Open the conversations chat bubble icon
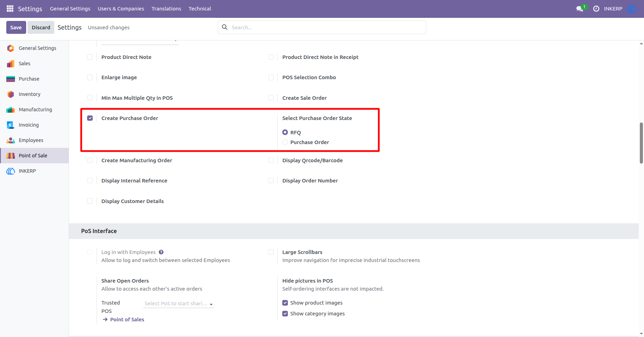644x337 pixels. [x=580, y=9]
